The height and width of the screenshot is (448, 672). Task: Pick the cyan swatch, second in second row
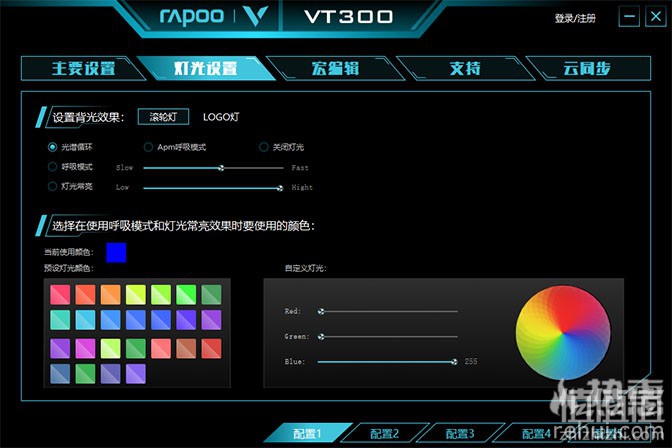(x=85, y=320)
